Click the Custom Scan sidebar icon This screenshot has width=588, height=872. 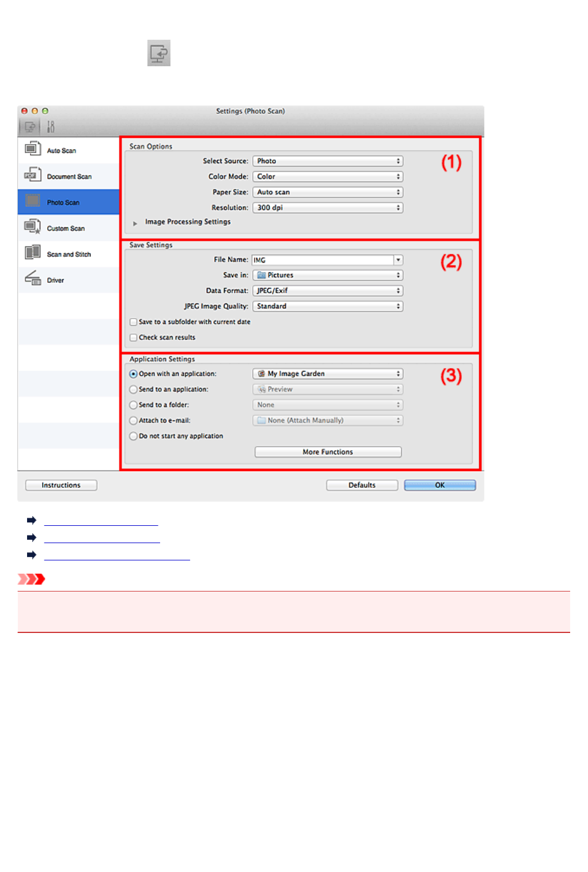[33, 227]
